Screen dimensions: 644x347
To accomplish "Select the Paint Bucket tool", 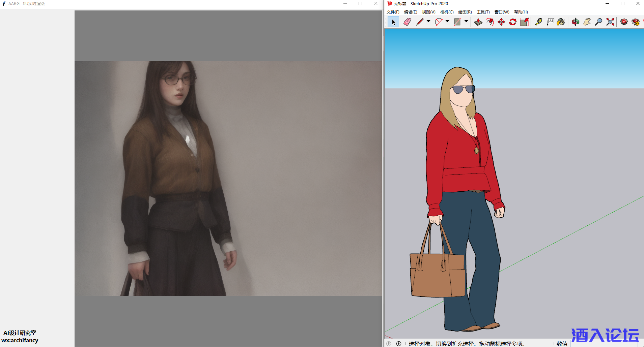I will [561, 22].
